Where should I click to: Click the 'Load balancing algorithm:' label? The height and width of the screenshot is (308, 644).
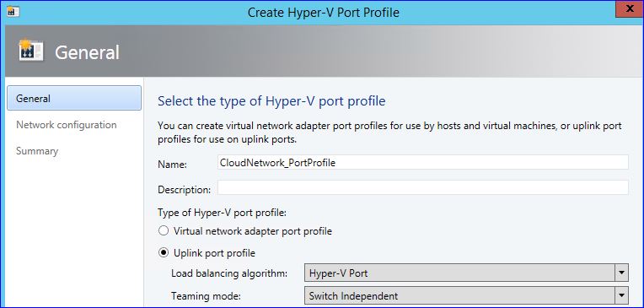coord(229,273)
